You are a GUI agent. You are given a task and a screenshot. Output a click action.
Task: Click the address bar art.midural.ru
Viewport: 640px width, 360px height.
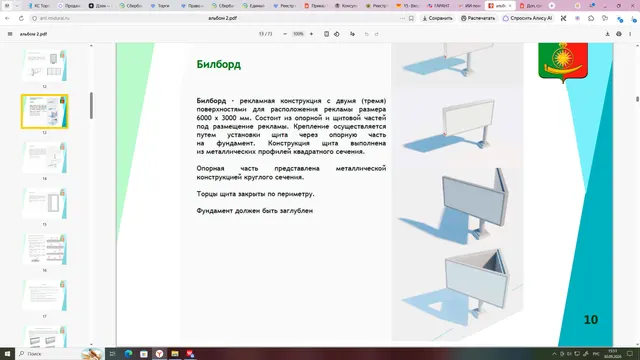click(55, 18)
